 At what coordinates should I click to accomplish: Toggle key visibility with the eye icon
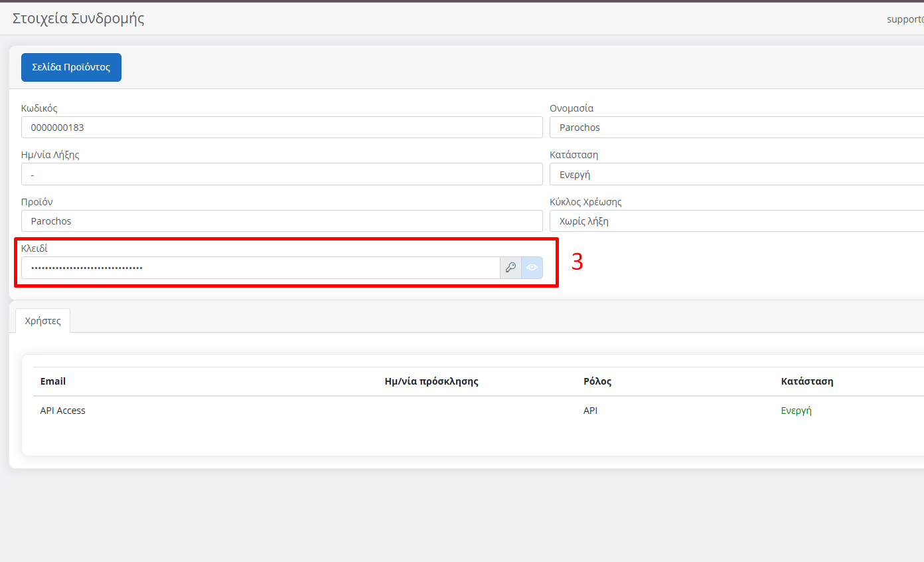coord(532,268)
